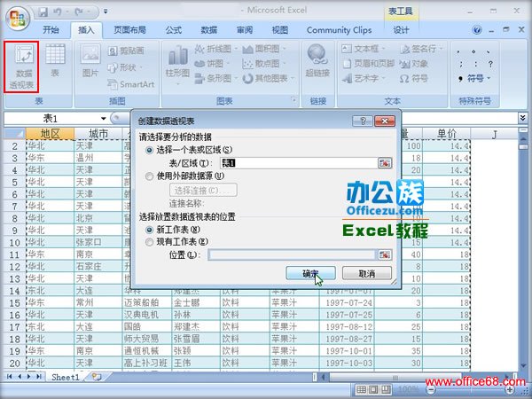Switch to Page Break Preview in status bar
This screenshot has height=399, width=532.
(x=385, y=389)
